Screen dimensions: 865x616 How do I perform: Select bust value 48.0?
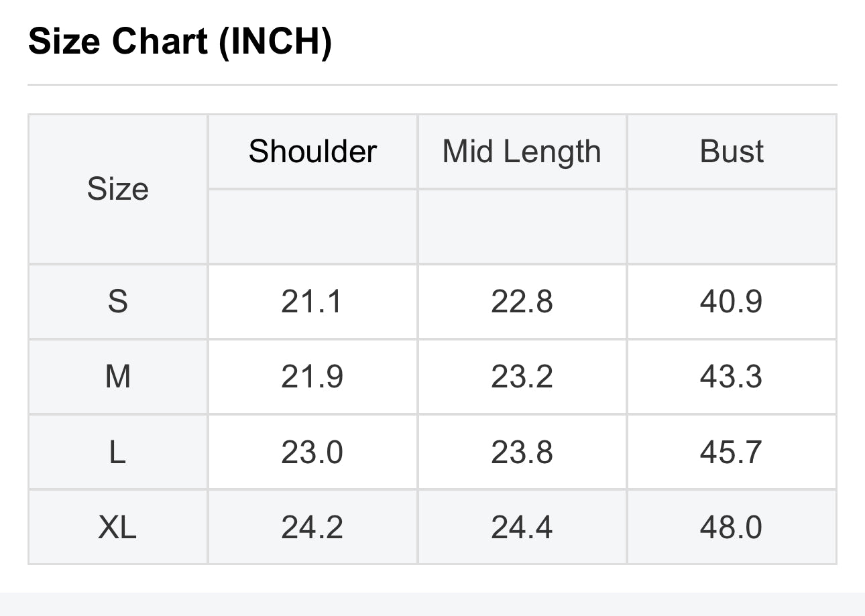point(732,527)
